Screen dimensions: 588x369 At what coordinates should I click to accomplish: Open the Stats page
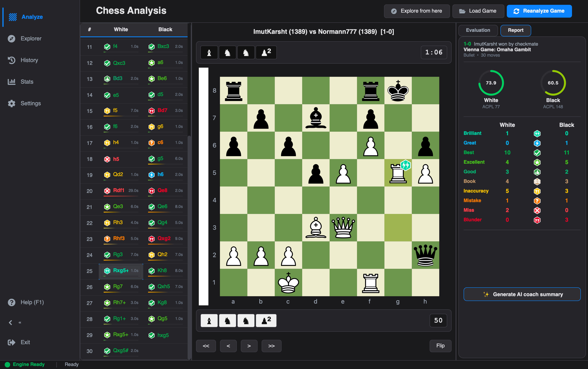pyautogui.click(x=20, y=82)
